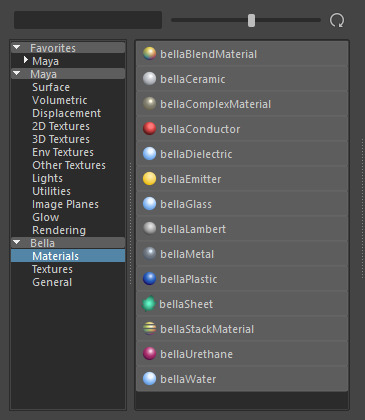Create a bellaPlastic node via its label
The height and width of the screenshot is (420, 365).
(x=189, y=279)
